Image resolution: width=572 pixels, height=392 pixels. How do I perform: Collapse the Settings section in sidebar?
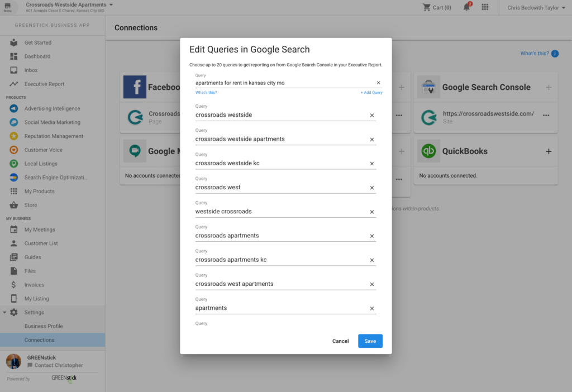click(5, 313)
